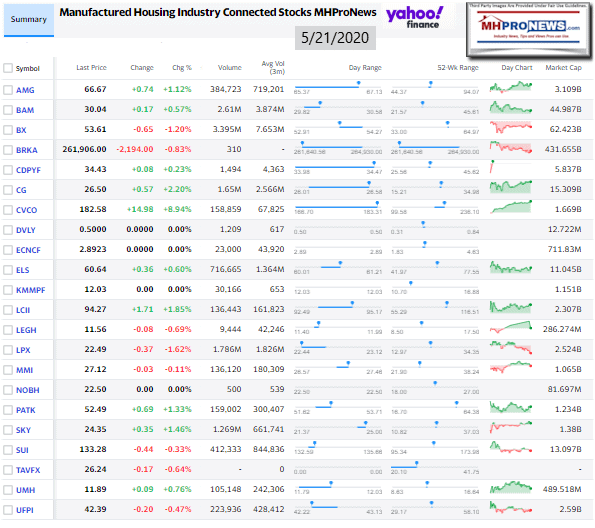Click the Yahoo Finance logo
This screenshot has width=595, height=528.
pos(414,17)
